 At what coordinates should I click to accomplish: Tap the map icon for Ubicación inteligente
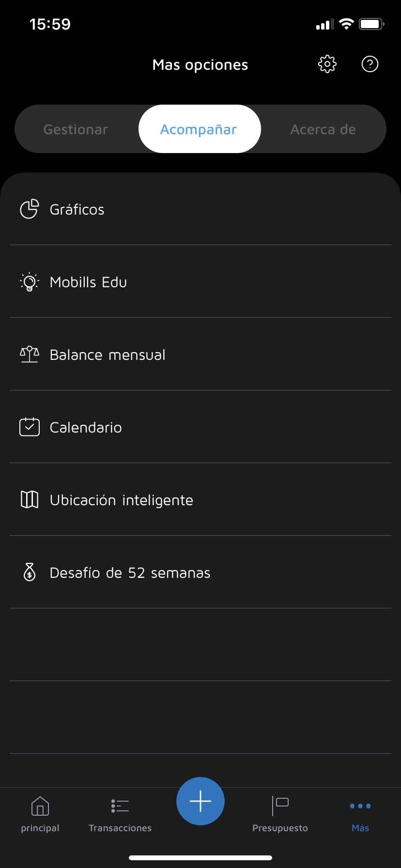29,499
